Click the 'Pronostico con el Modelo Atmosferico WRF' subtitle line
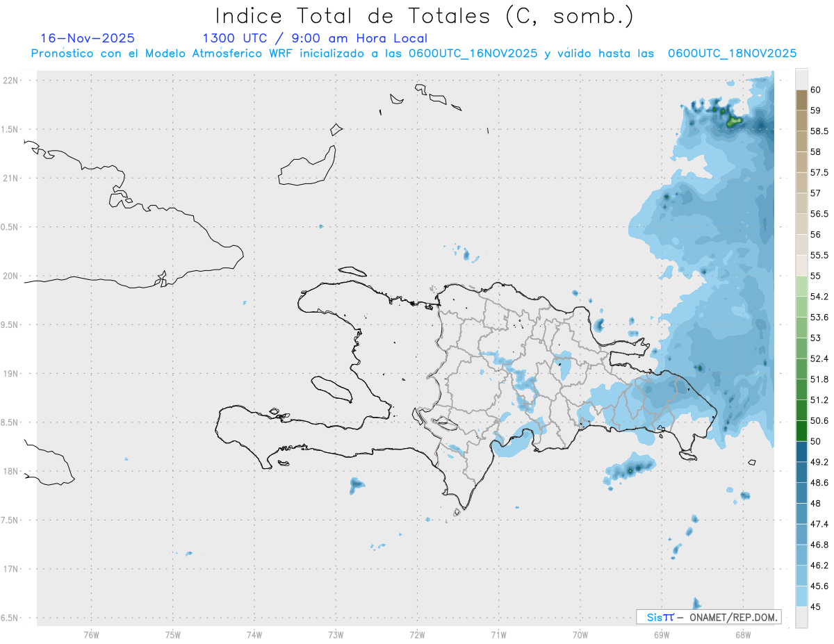 pos(414,53)
